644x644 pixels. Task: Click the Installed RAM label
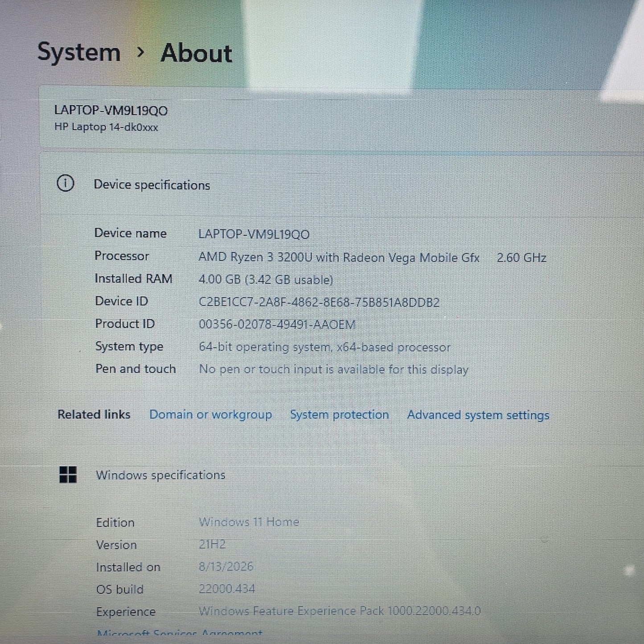click(x=134, y=279)
